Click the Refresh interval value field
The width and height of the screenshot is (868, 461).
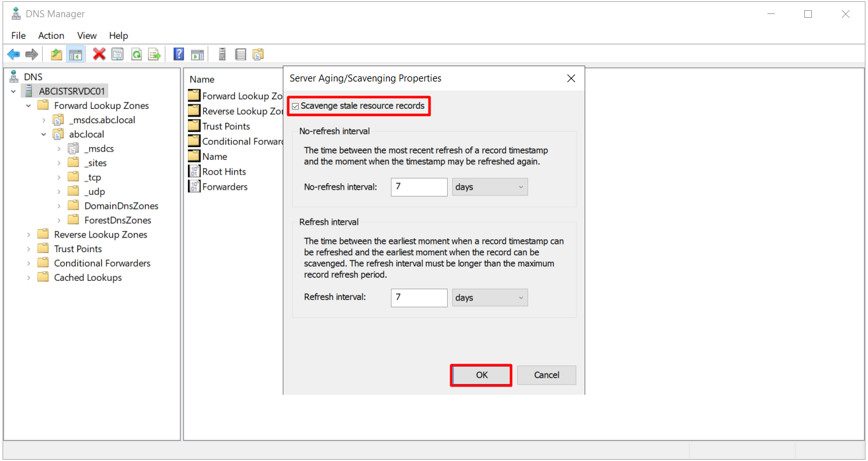pos(419,298)
